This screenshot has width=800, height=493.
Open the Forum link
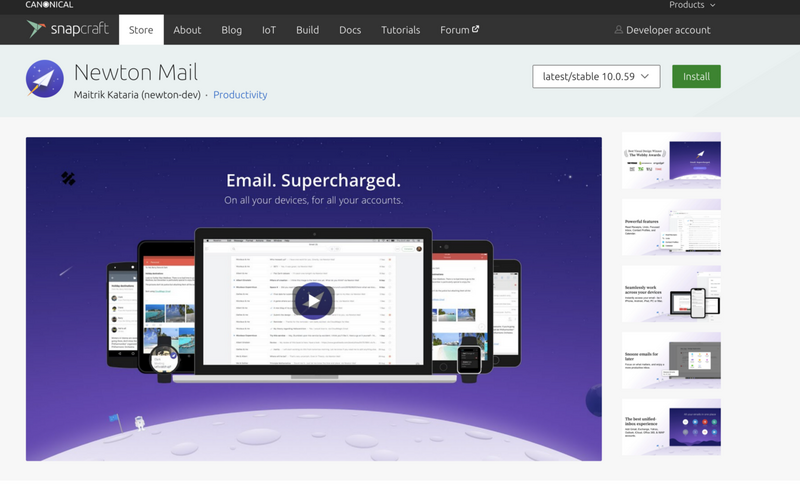click(x=459, y=30)
